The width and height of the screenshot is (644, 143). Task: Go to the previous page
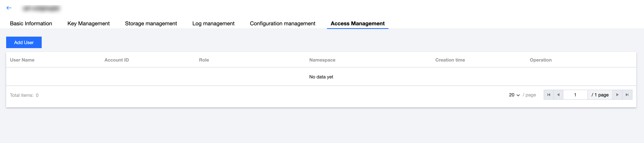pos(558,95)
